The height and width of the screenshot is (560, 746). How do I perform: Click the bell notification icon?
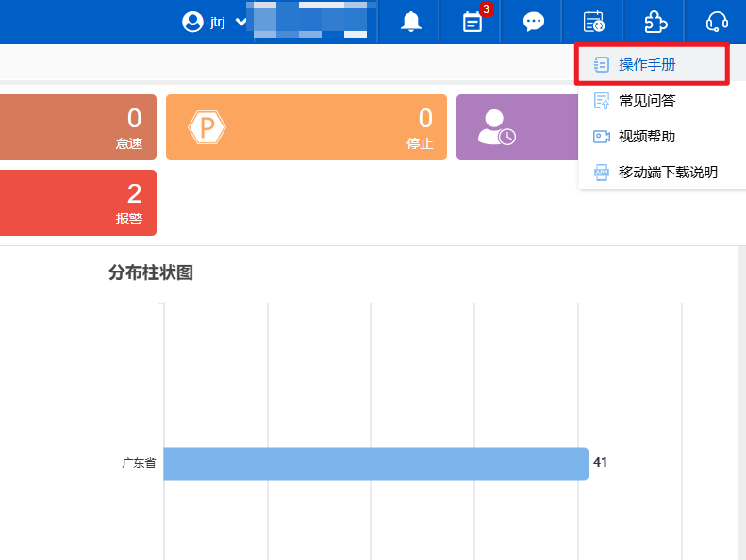(411, 22)
